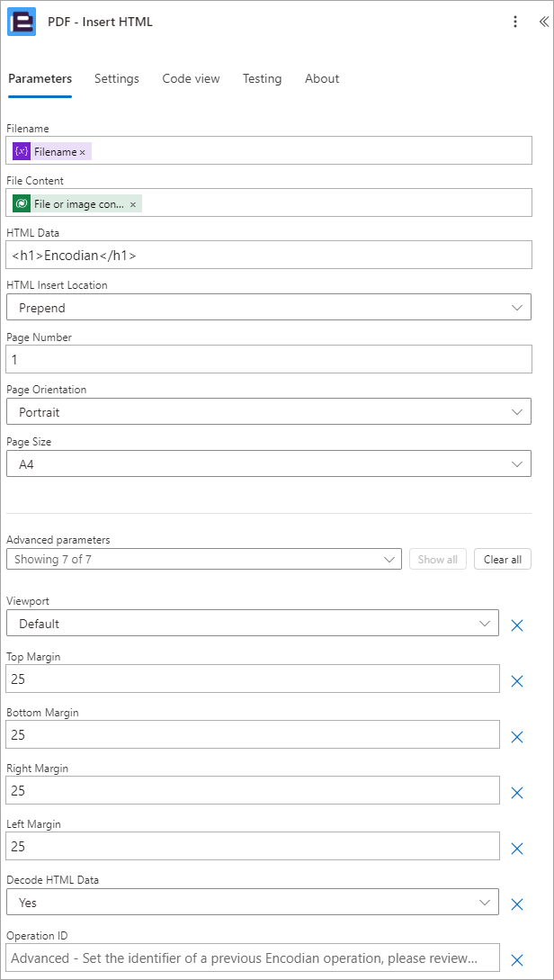Click the green icon in File Content token
554x980 pixels.
[22, 203]
